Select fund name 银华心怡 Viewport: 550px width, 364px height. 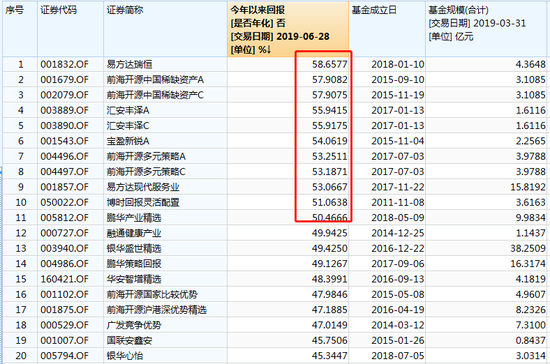pyautogui.click(x=125, y=356)
